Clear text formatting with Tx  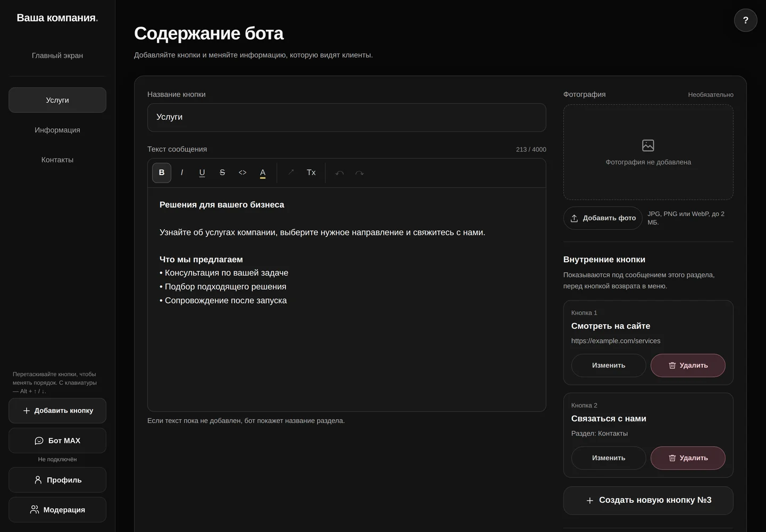point(311,173)
